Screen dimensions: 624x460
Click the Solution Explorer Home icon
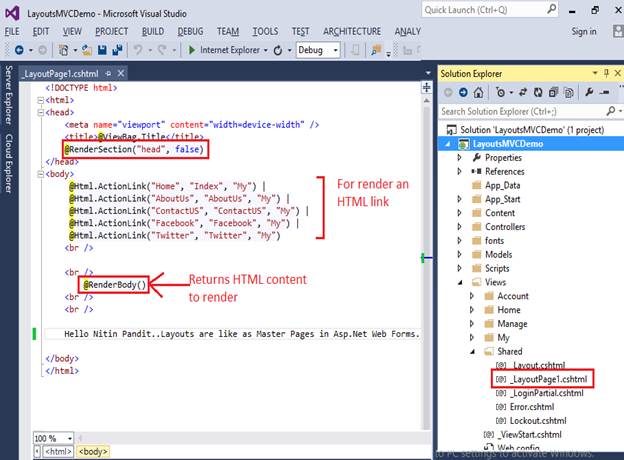(479, 93)
